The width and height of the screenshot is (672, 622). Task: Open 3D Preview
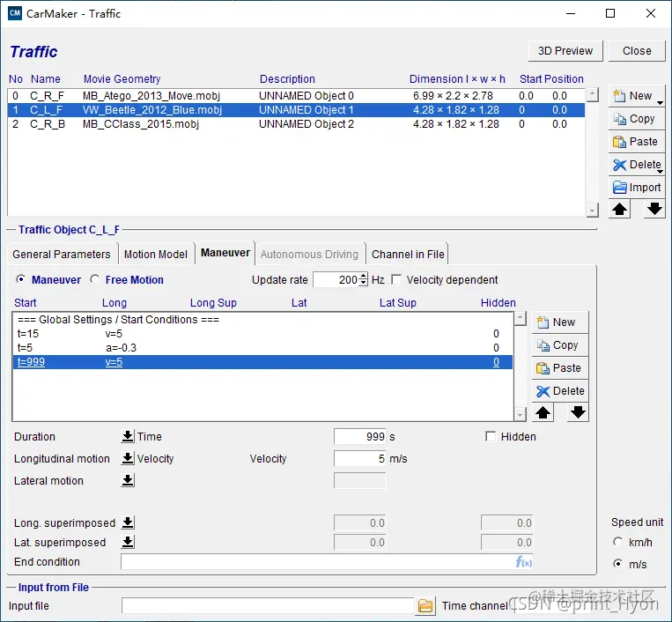coord(565,51)
